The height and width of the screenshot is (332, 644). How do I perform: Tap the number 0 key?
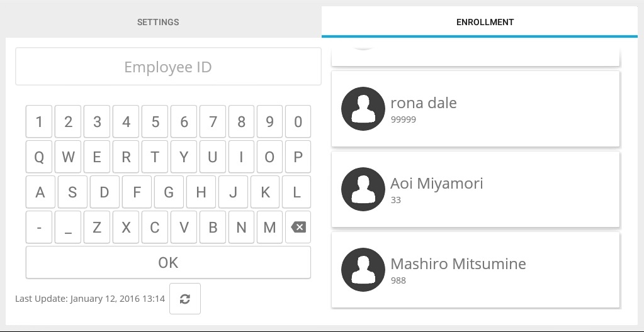point(298,121)
